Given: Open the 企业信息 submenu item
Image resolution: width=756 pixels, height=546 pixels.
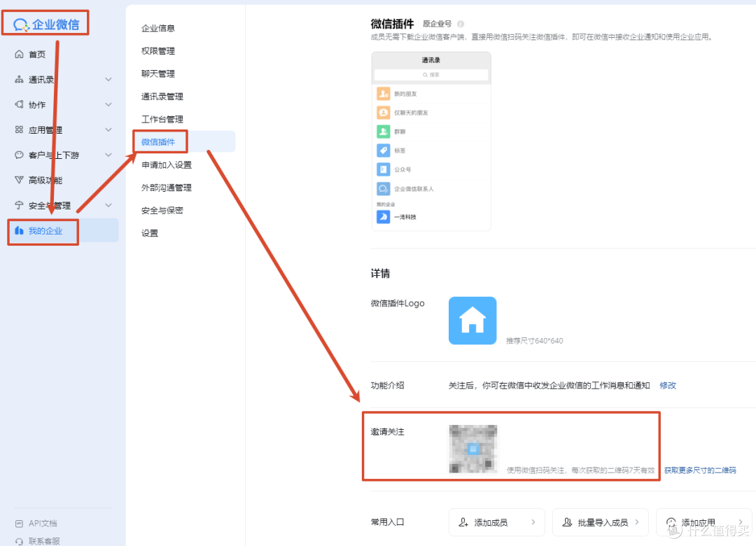Looking at the screenshot, I should coord(157,28).
